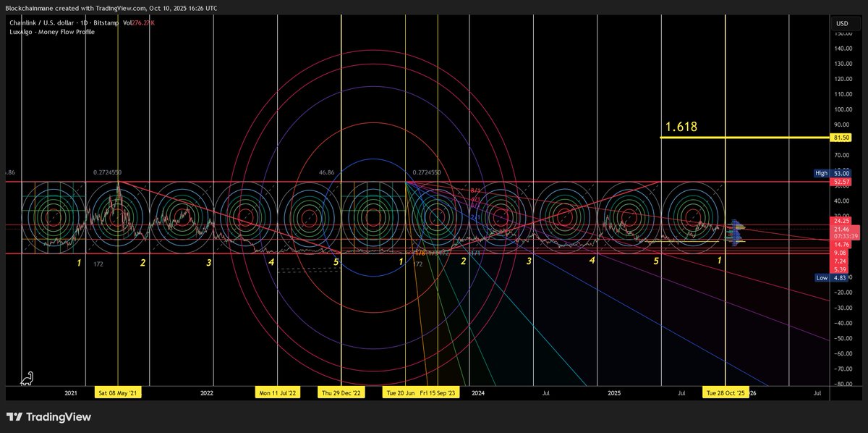Click the 70.00 price axis tick
Screen dimensions: 868x433
click(x=841, y=156)
